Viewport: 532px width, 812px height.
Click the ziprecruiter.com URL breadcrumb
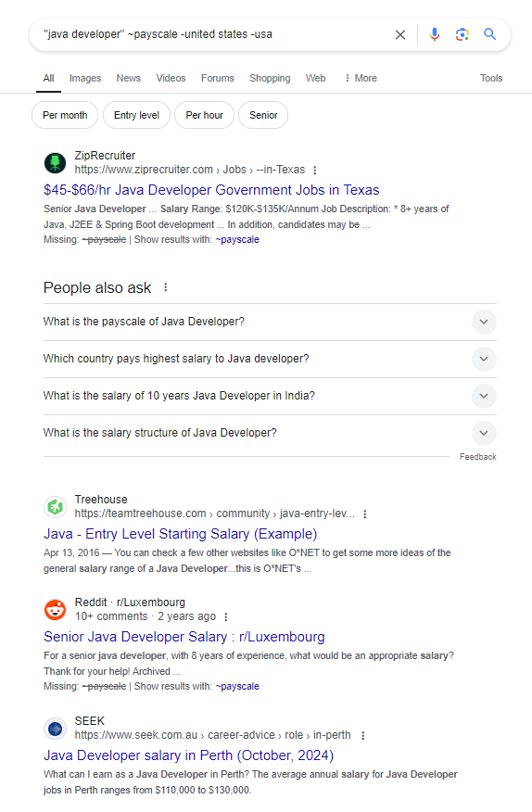pos(190,170)
